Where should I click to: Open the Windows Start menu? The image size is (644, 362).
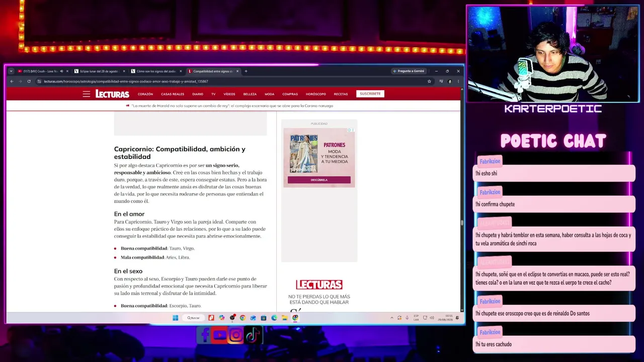click(175, 318)
